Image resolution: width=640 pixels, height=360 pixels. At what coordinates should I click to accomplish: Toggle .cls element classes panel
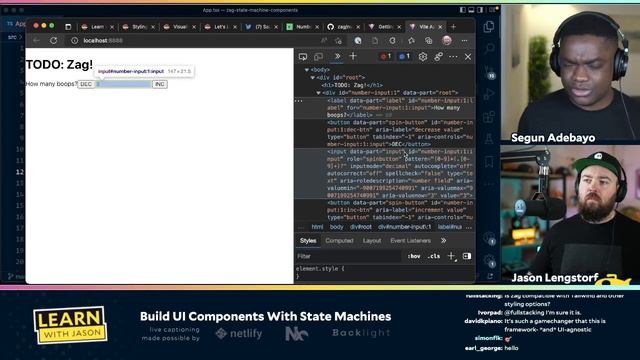(433, 256)
